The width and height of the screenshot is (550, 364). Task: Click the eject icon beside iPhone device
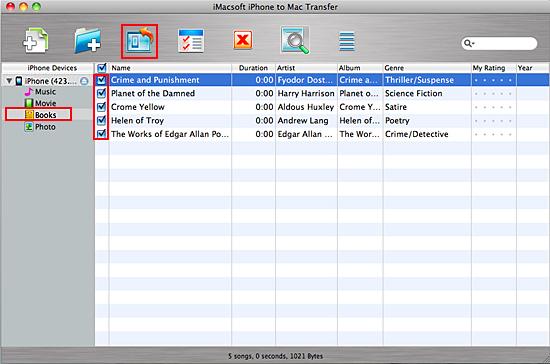point(84,81)
